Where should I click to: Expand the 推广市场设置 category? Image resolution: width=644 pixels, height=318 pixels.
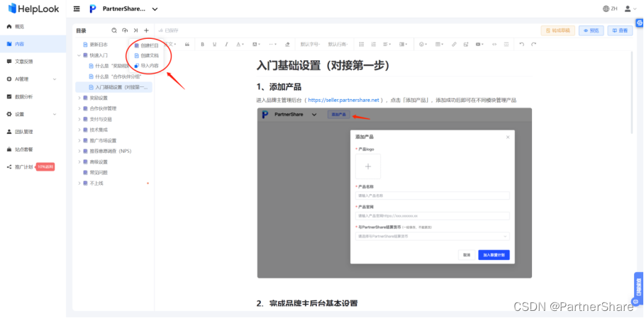click(79, 140)
